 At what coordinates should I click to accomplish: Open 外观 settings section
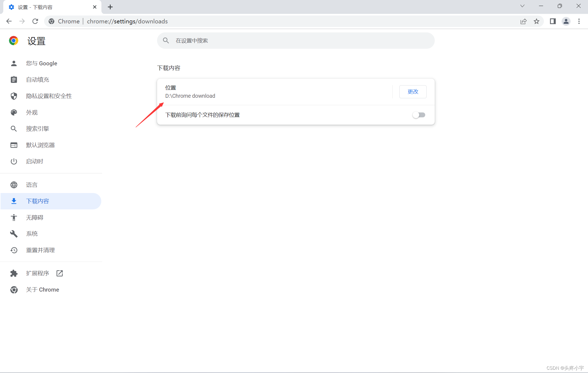pyautogui.click(x=51, y=112)
